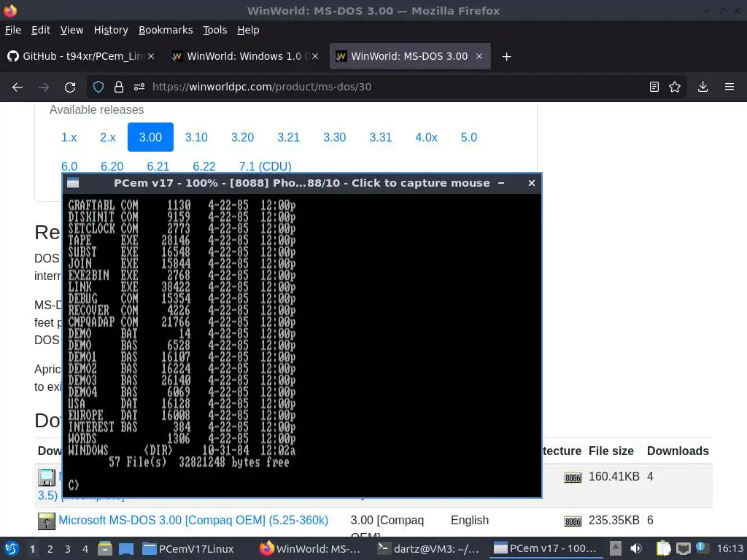
Task: Switch to the WinWorld Windows 1.0 tab
Action: tap(244, 56)
